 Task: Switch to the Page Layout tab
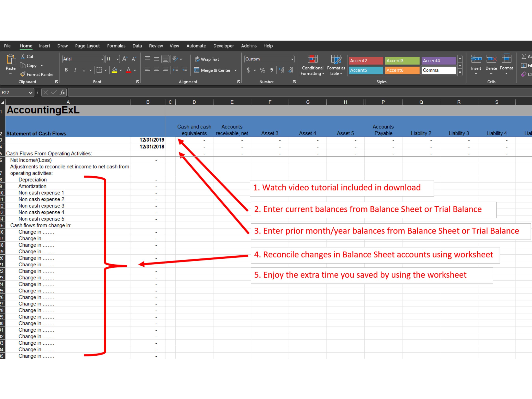tap(87, 46)
